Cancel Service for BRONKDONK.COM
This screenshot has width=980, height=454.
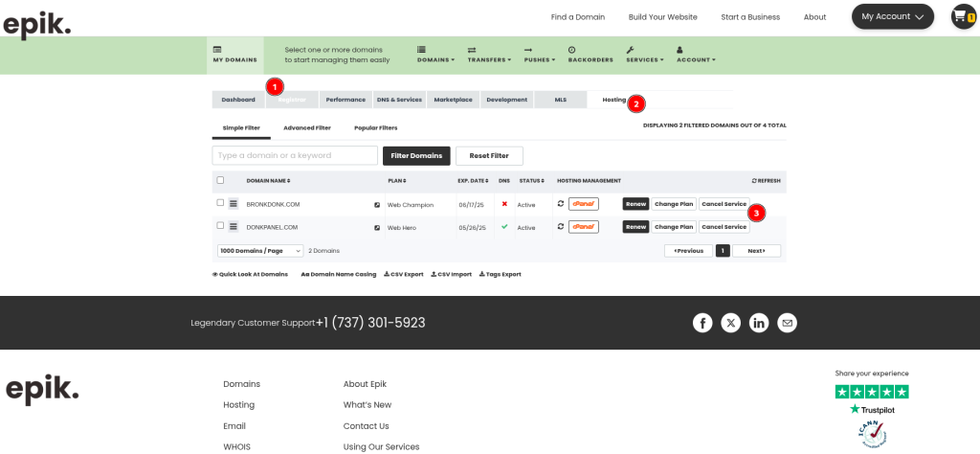tap(724, 204)
